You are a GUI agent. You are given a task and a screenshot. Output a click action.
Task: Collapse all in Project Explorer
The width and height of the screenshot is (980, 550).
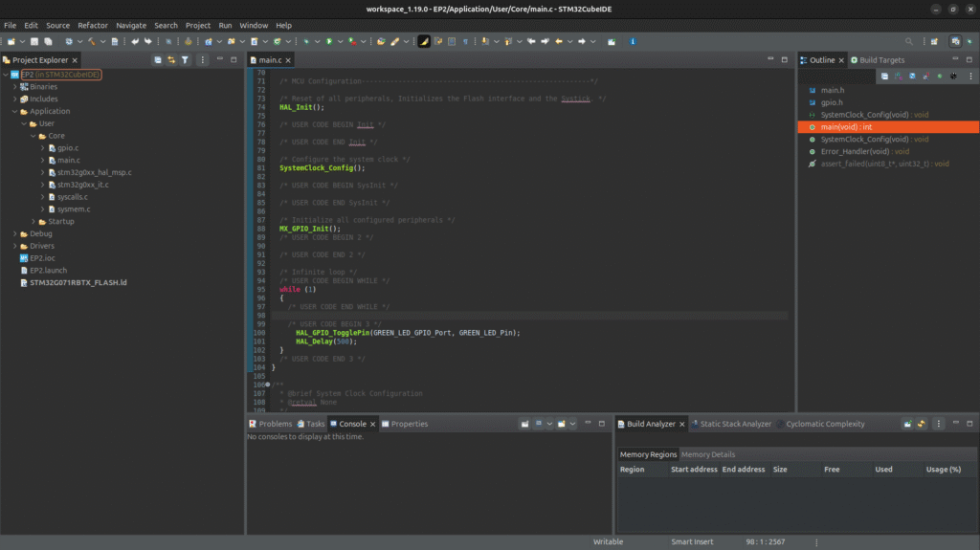click(158, 60)
